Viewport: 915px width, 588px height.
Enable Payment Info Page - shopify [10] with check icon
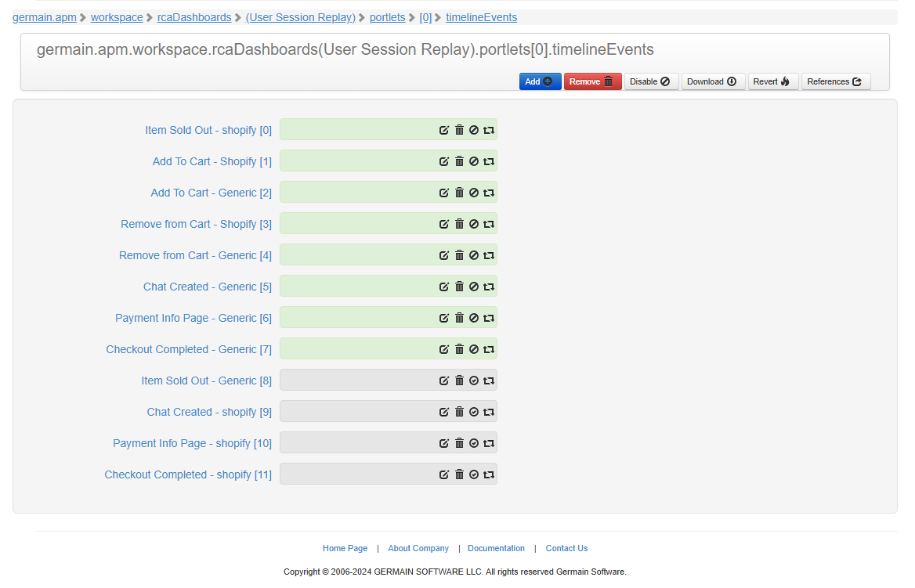[x=474, y=443]
